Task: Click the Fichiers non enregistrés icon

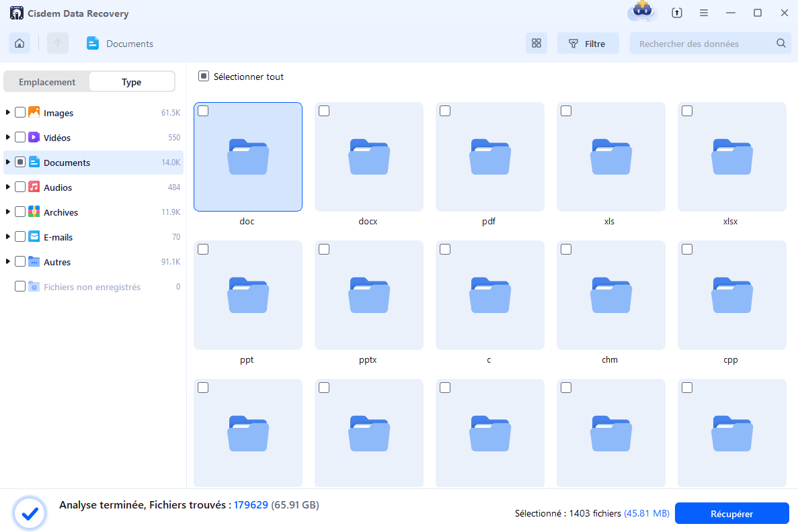Action: [x=34, y=286]
